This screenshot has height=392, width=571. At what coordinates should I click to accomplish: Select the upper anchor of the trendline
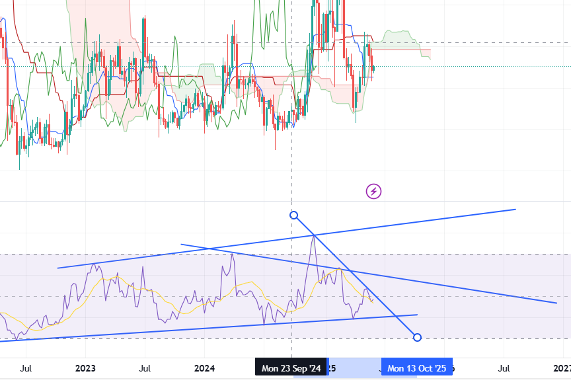(294, 216)
